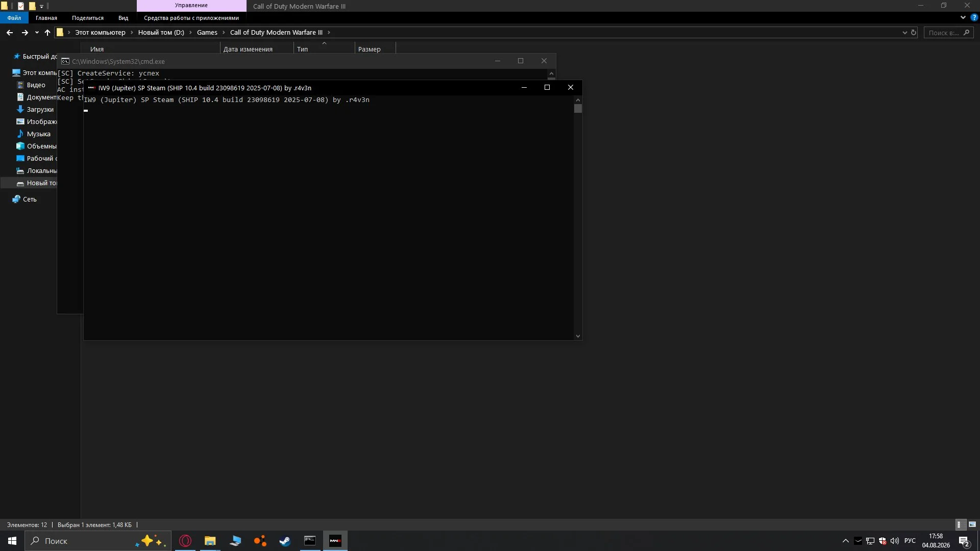The width and height of the screenshot is (980, 551).
Task: Open Opera browser from taskbar
Action: point(185,541)
